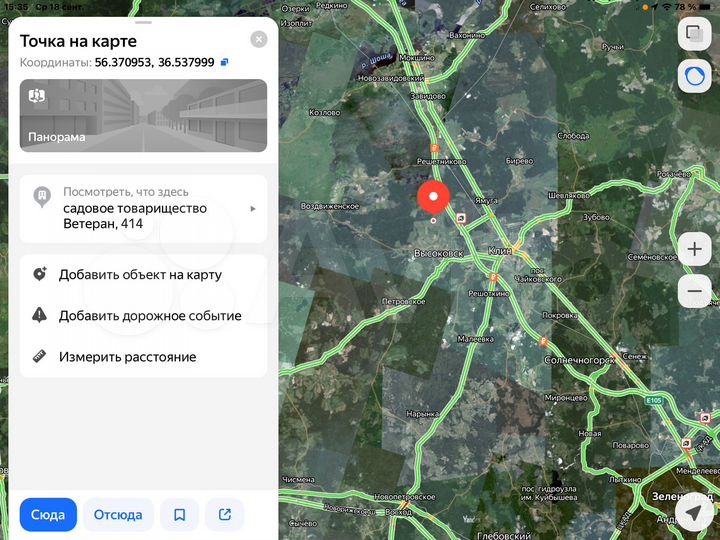This screenshot has height=540, width=720.
Task: Tap the Alice voice assistant icon
Action: [694, 76]
